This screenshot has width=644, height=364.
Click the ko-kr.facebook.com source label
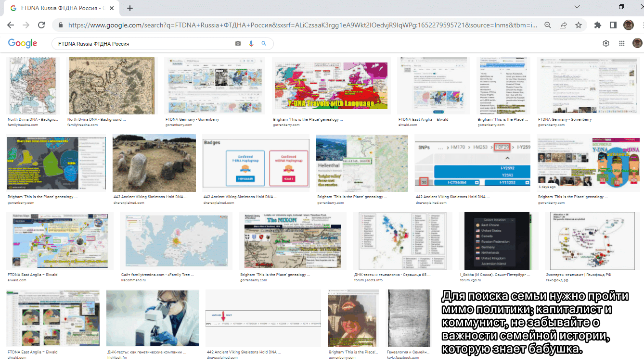pyautogui.click(x=402, y=358)
